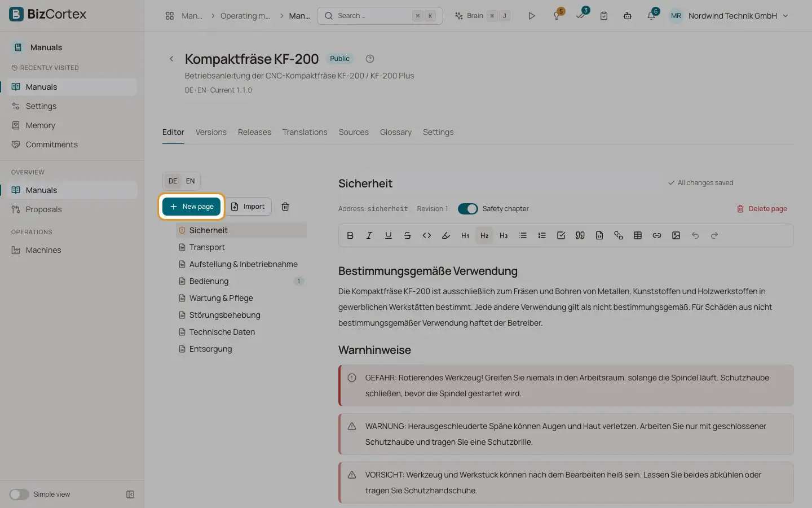Switch to the Translations tab
Screen dimensions: 812x508
tap(305, 132)
